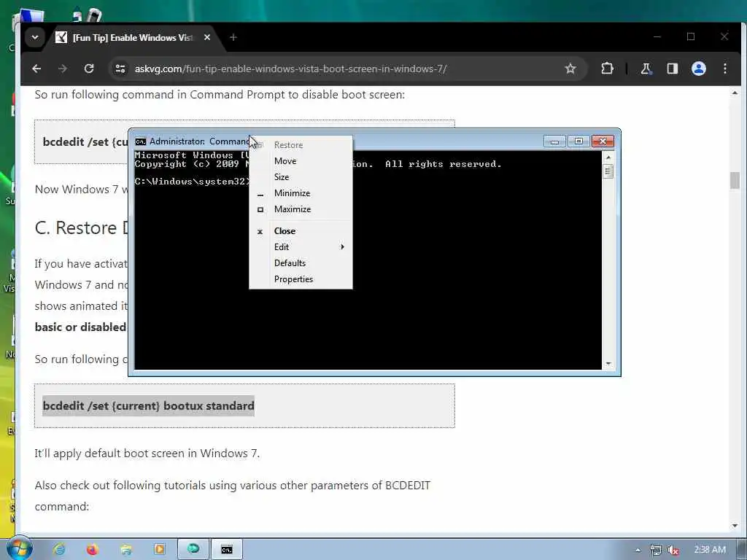Click Command Prompt scrollbar up arrow
747x560 pixels.
pos(608,157)
